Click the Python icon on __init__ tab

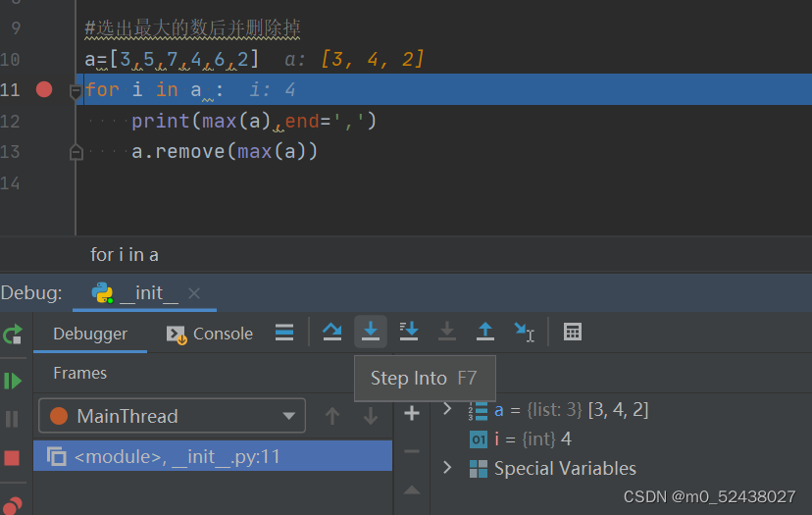point(103,292)
